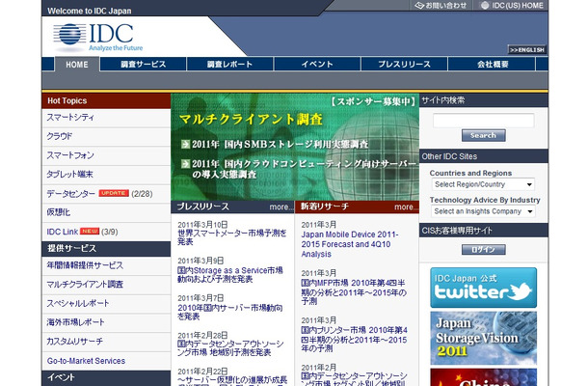The height and width of the screenshot is (386, 588).
Task: Open 世界スマートメーター市場予測を発表 press release
Action: (x=231, y=237)
